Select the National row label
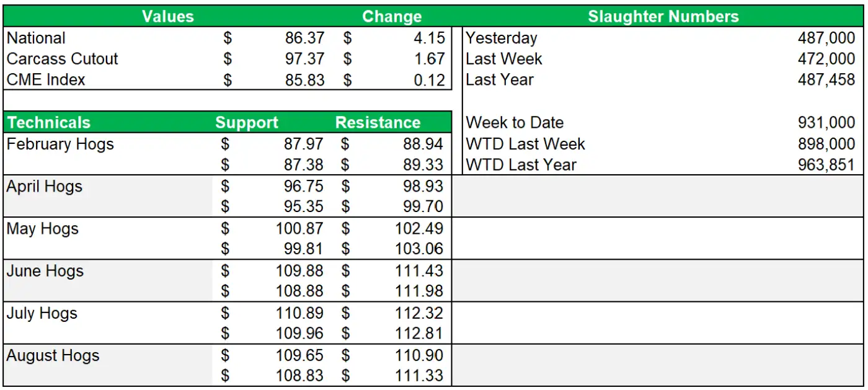The image size is (868, 390). click(x=36, y=38)
